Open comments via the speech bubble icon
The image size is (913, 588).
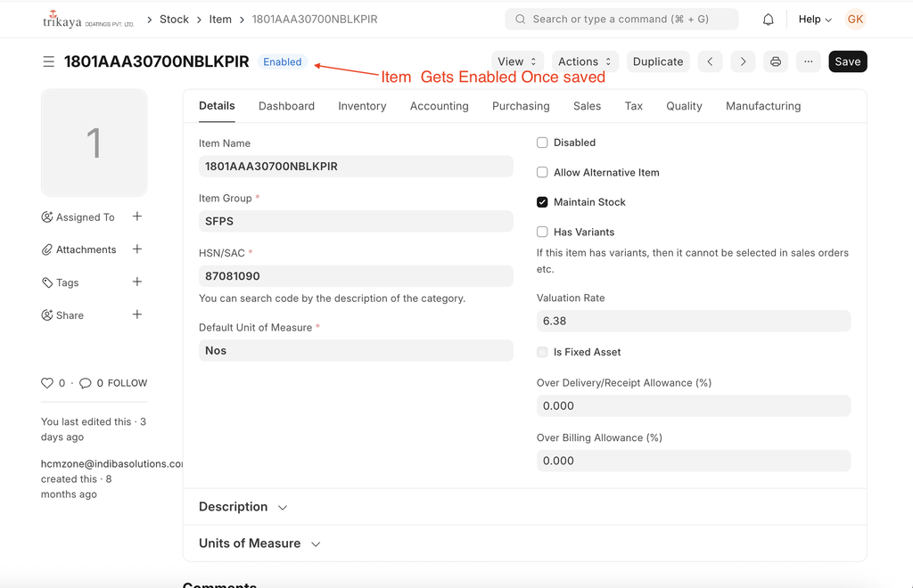[x=85, y=383]
